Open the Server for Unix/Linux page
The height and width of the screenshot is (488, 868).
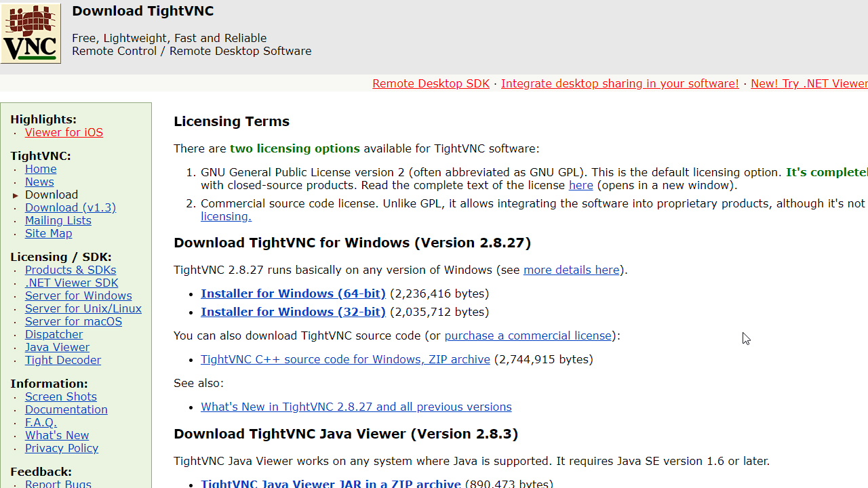click(x=83, y=308)
